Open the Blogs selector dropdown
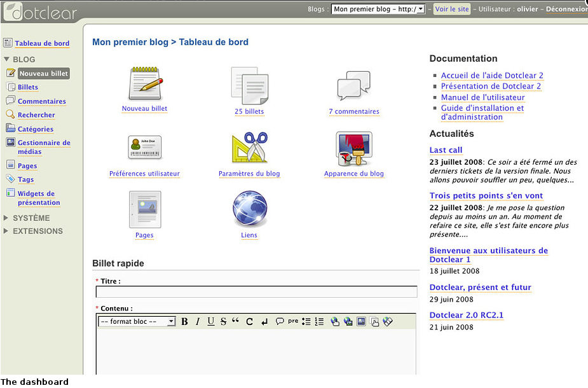The image size is (588, 388). click(378, 9)
